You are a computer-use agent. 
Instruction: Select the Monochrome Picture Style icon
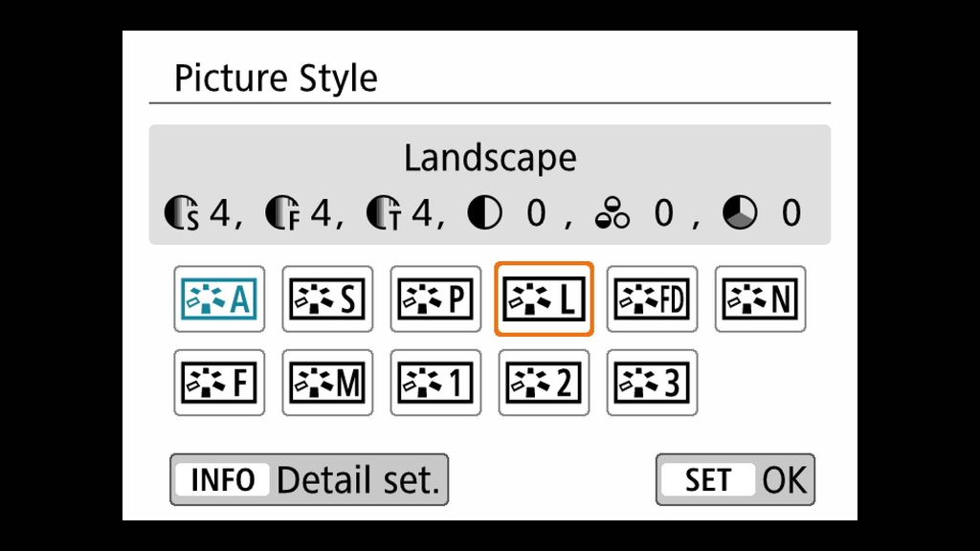point(326,383)
